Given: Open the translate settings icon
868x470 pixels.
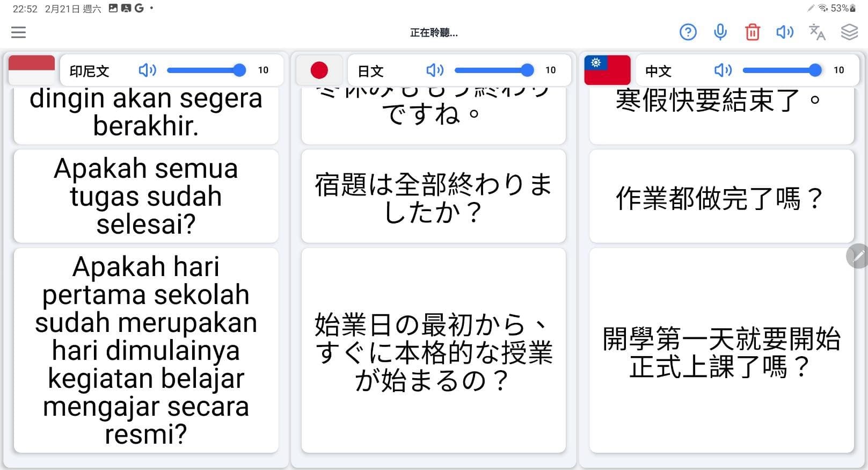Looking at the screenshot, I should pyautogui.click(x=816, y=33).
